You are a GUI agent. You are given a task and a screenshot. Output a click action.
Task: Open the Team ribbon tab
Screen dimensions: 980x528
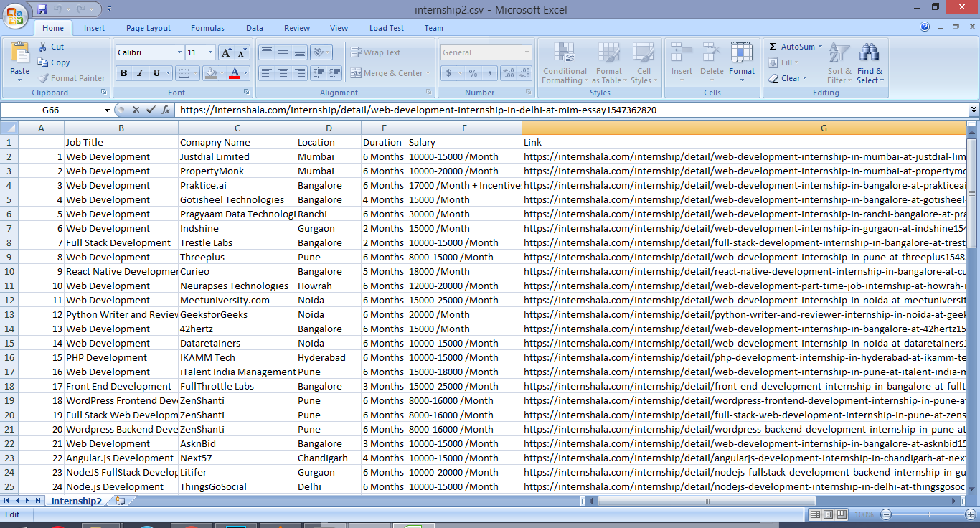click(x=434, y=28)
